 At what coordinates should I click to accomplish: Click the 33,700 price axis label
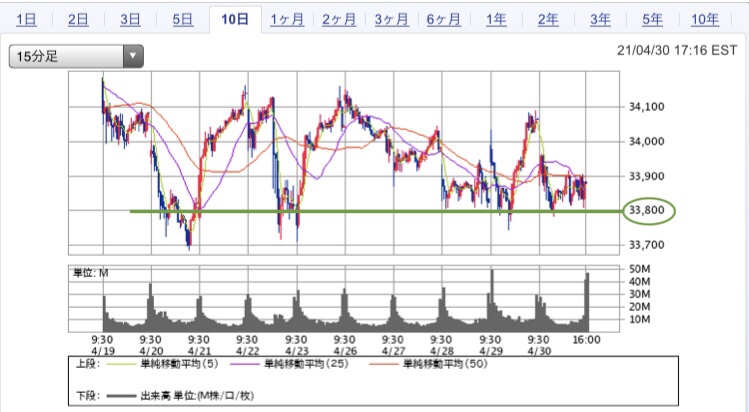(646, 245)
